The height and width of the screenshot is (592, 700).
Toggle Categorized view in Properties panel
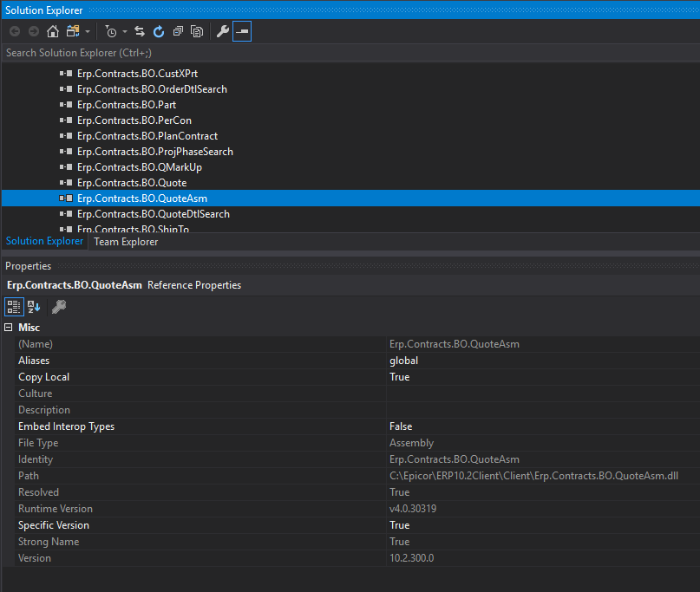click(x=15, y=306)
